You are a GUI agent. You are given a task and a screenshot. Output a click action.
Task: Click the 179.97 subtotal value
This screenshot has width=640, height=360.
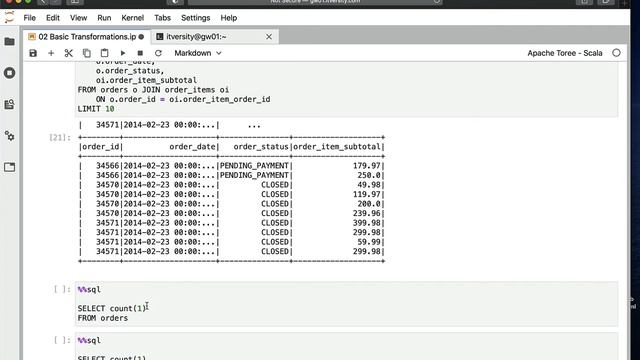pyautogui.click(x=367, y=166)
